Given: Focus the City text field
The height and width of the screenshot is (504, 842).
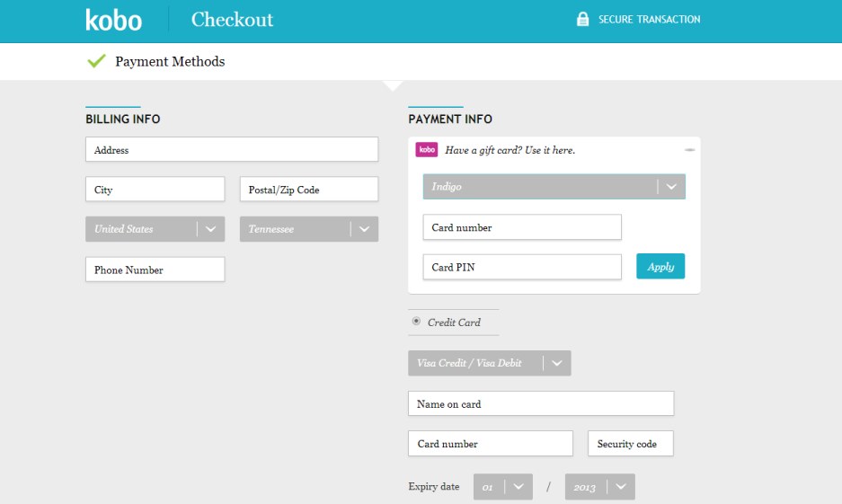Looking at the screenshot, I should coord(155,190).
